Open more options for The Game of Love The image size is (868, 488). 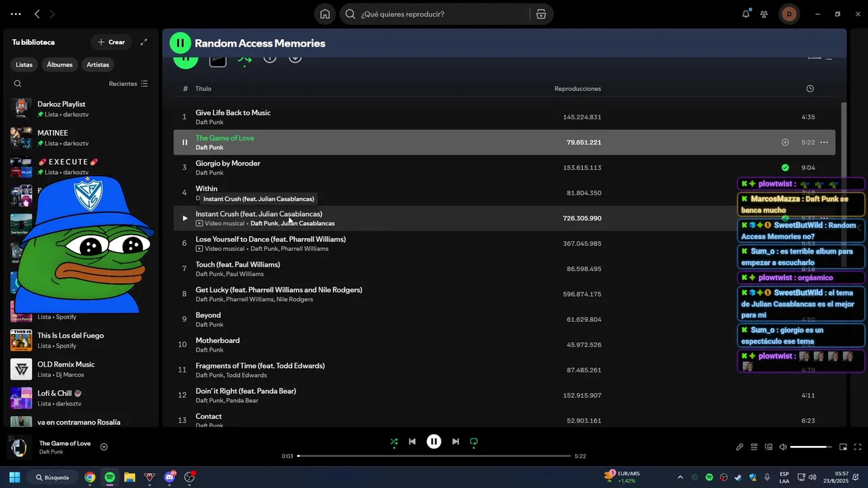pos(824,142)
